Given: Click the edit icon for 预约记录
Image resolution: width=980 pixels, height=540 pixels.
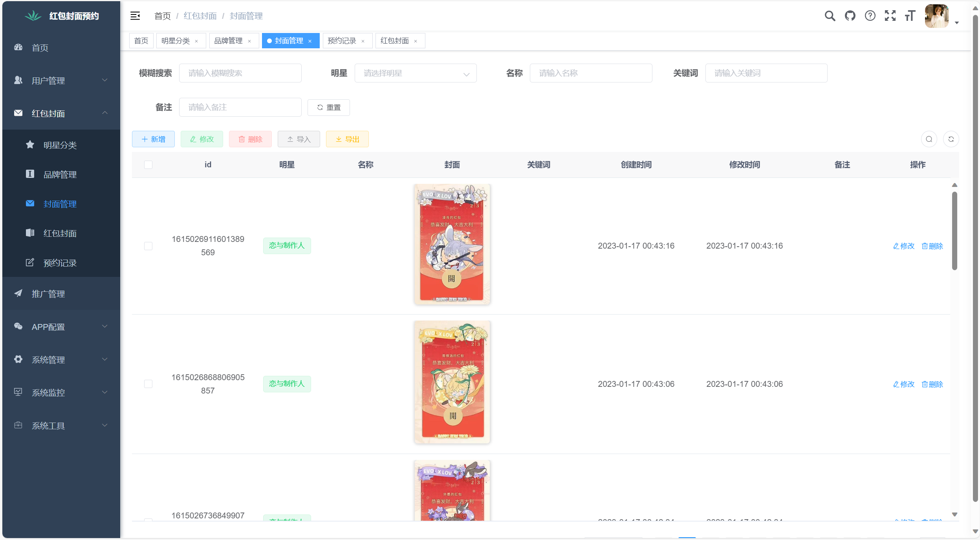Looking at the screenshot, I should coord(30,262).
